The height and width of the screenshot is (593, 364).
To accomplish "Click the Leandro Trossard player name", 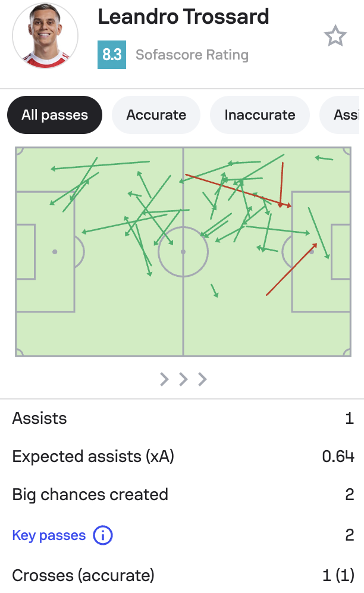I will click(x=183, y=17).
